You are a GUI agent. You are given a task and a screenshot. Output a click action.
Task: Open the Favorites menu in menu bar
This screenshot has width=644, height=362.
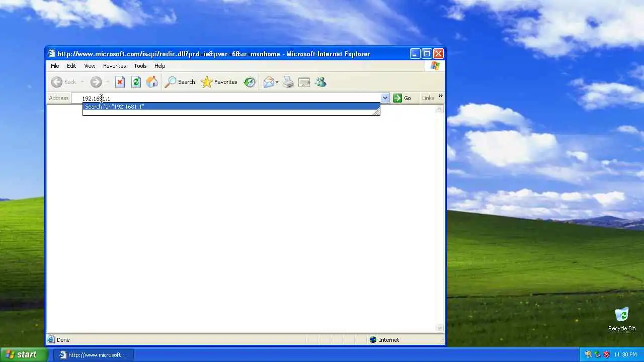click(115, 66)
